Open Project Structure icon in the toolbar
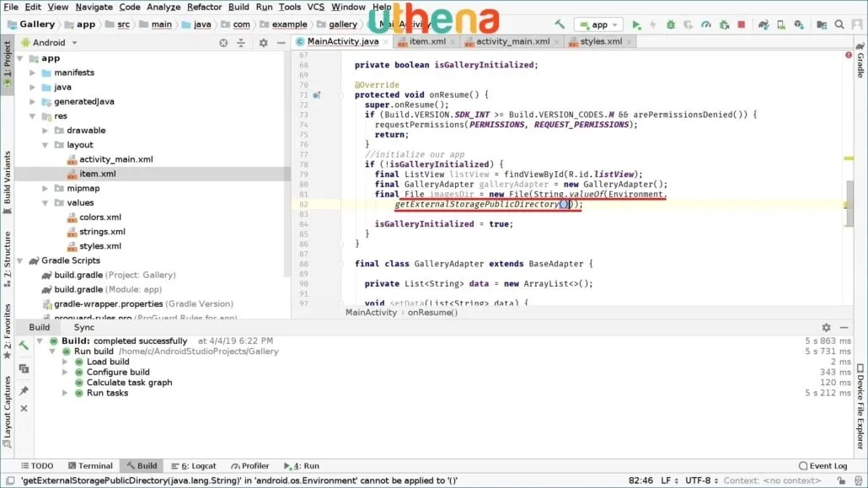The image size is (868, 488). coord(822,24)
